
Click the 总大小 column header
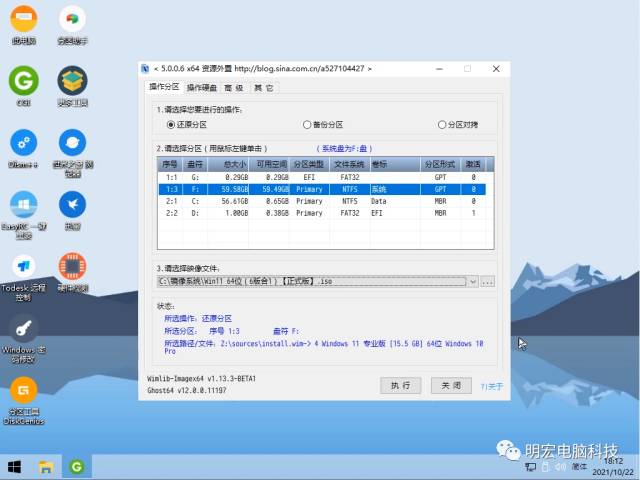228,164
